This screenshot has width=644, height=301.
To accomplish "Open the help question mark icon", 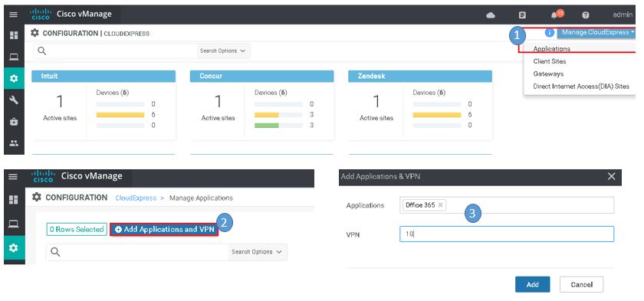I will click(586, 15).
